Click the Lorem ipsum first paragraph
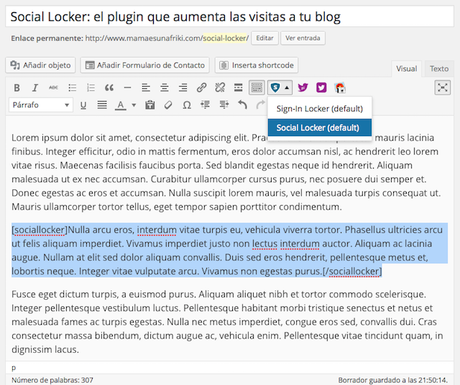The image size is (460, 385). point(226,172)
